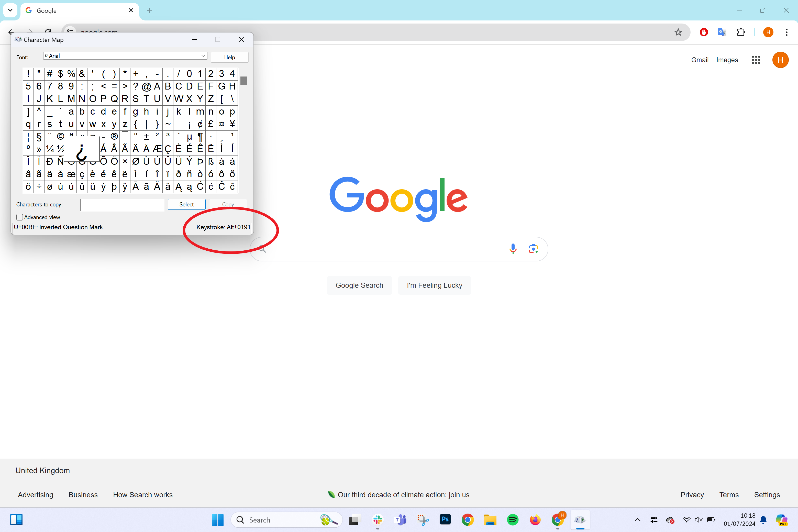Image resolution: width=798 pixels, height=532 pixels.
Task: Select the ± plus-minus character
Action: pyautogui.click(x=146, y=136)
